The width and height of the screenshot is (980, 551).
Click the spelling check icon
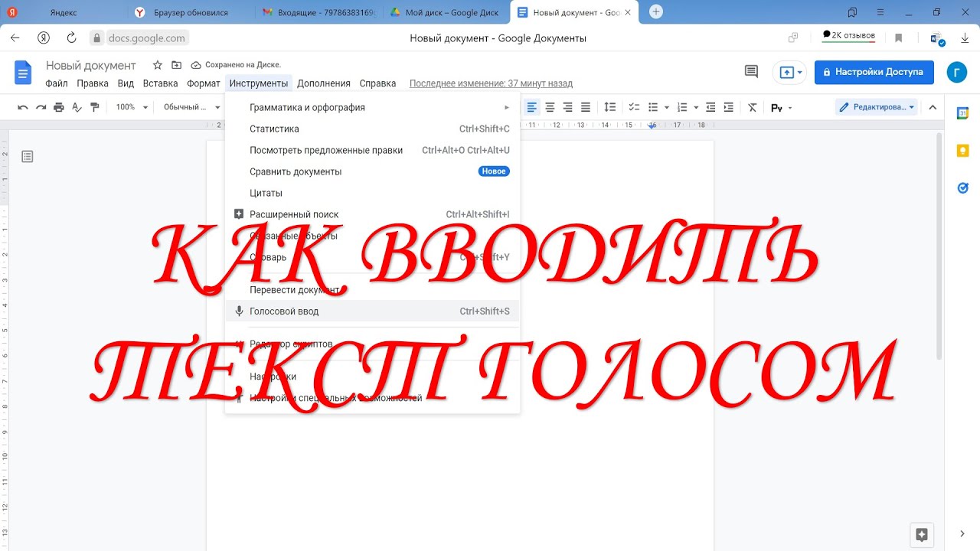point(77,107)
